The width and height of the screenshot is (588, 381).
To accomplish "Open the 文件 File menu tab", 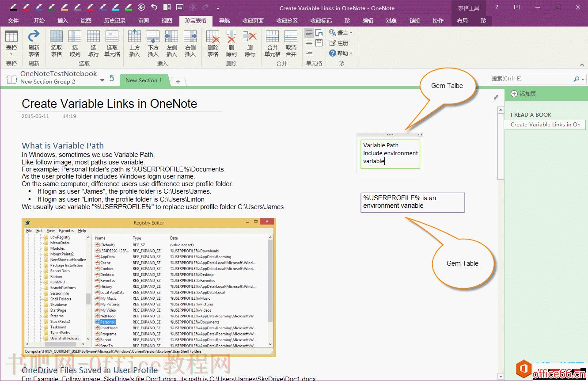I will click(13, 21).
